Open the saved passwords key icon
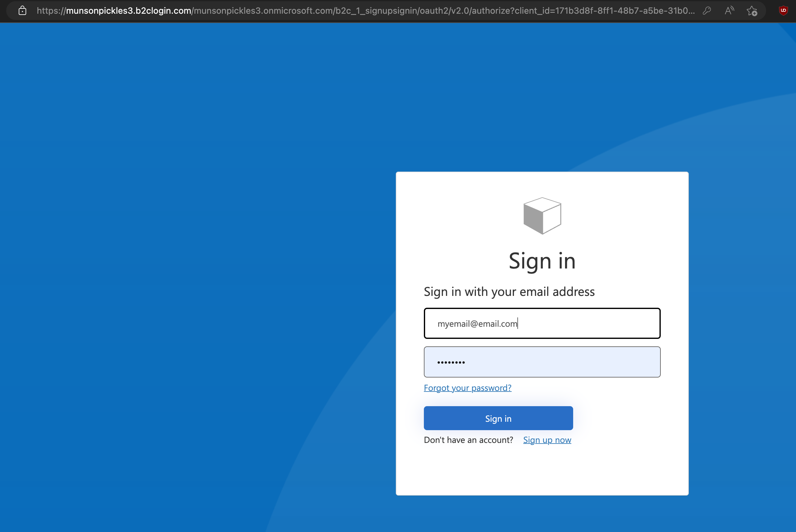This screenshot has width=796, height=532. tap(707, 11)
